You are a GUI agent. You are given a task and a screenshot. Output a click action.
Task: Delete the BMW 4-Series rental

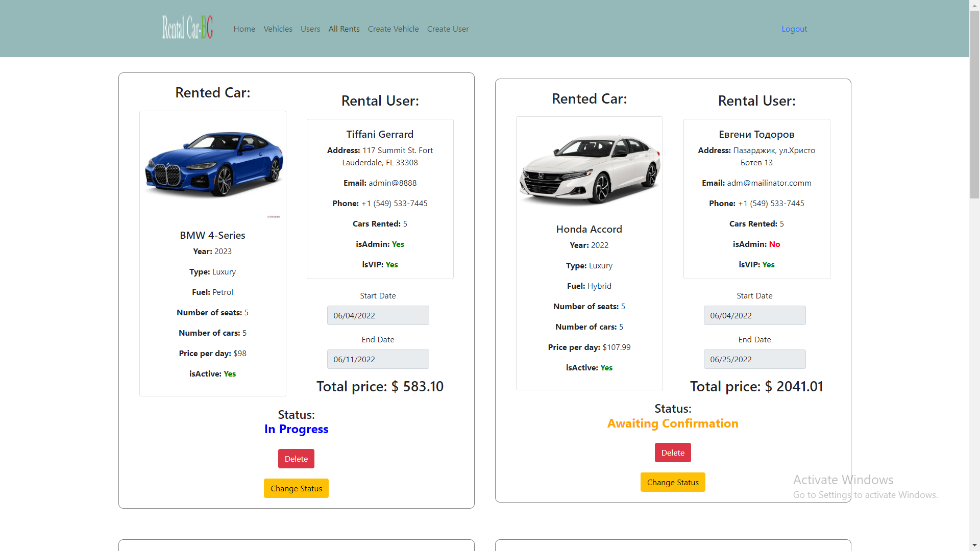(296, 458)
